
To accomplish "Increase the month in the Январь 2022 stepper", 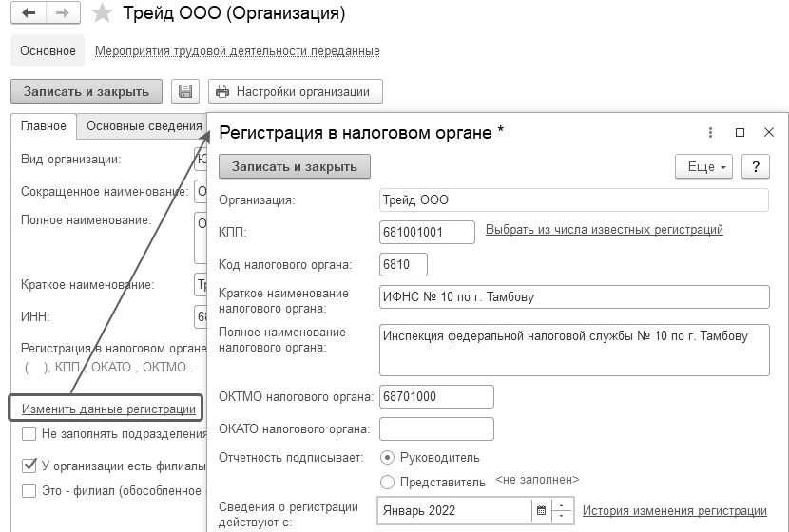I will (x=562, y=504).
